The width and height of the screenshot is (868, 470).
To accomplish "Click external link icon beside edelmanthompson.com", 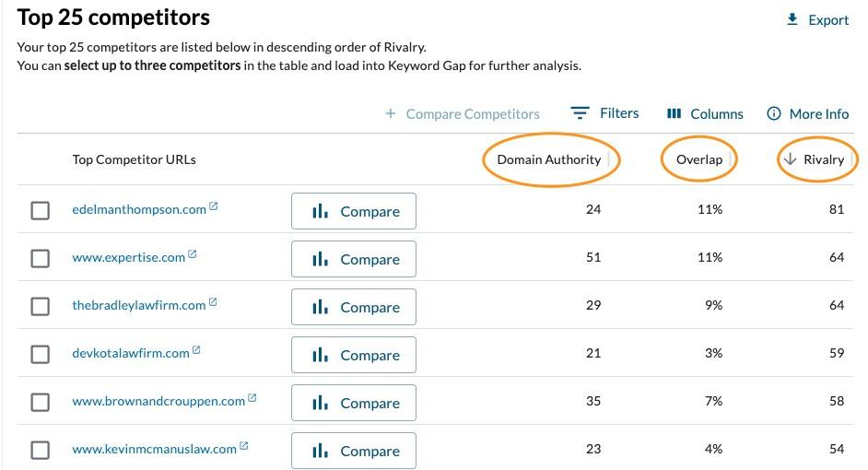I will pos(214,207).
